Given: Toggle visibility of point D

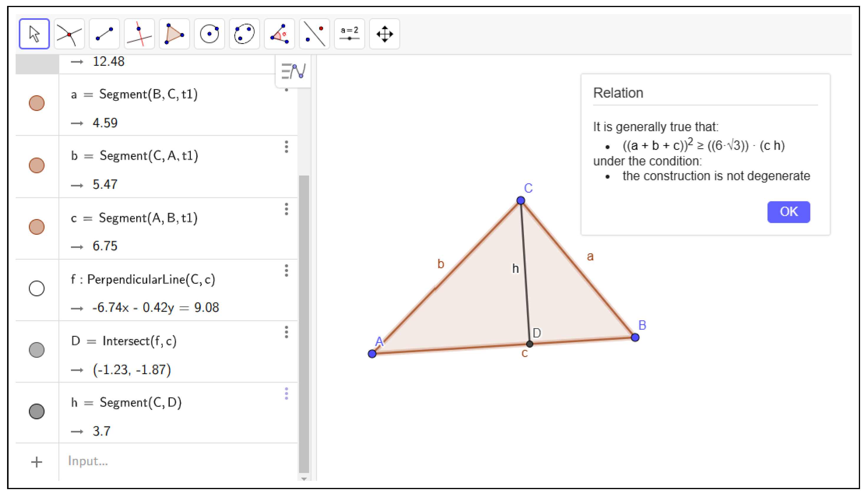Looking at the screenshot, I should click(x=37, y=350).
